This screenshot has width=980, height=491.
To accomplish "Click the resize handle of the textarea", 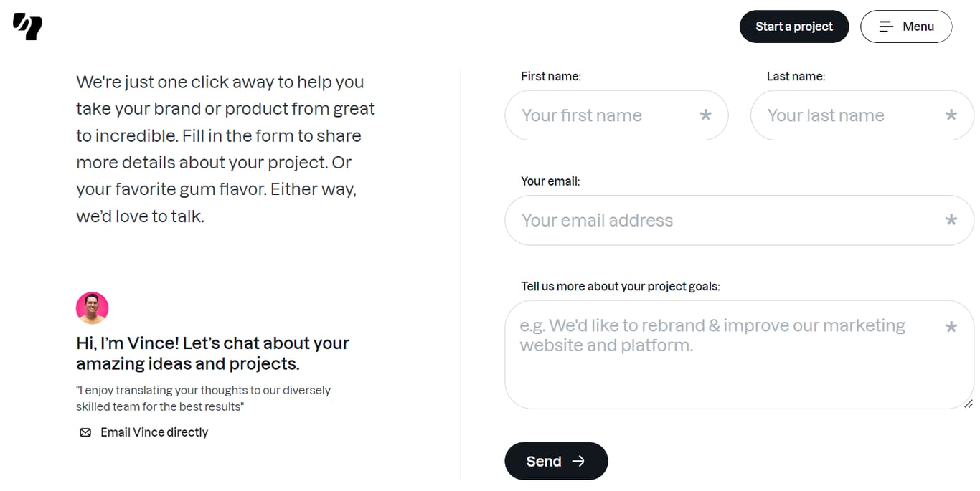I will click(x=967, y=403).
